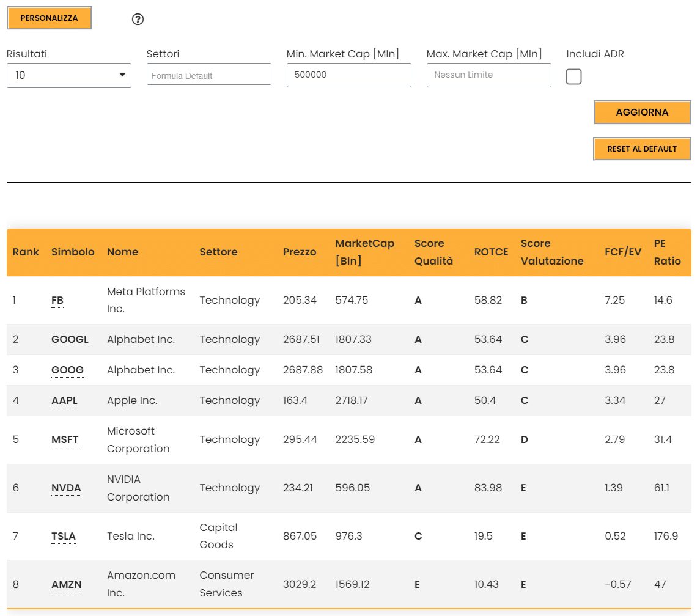
Task: Click the market cap value 2718.17
Action: [352, 400]
